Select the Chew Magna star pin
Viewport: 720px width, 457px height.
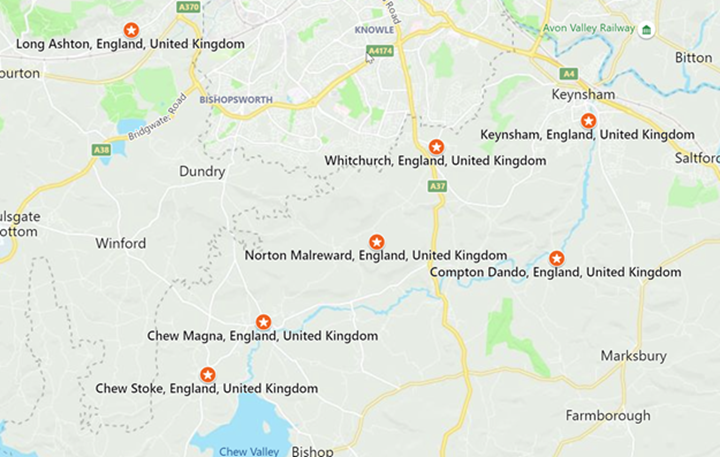point(264,322)
